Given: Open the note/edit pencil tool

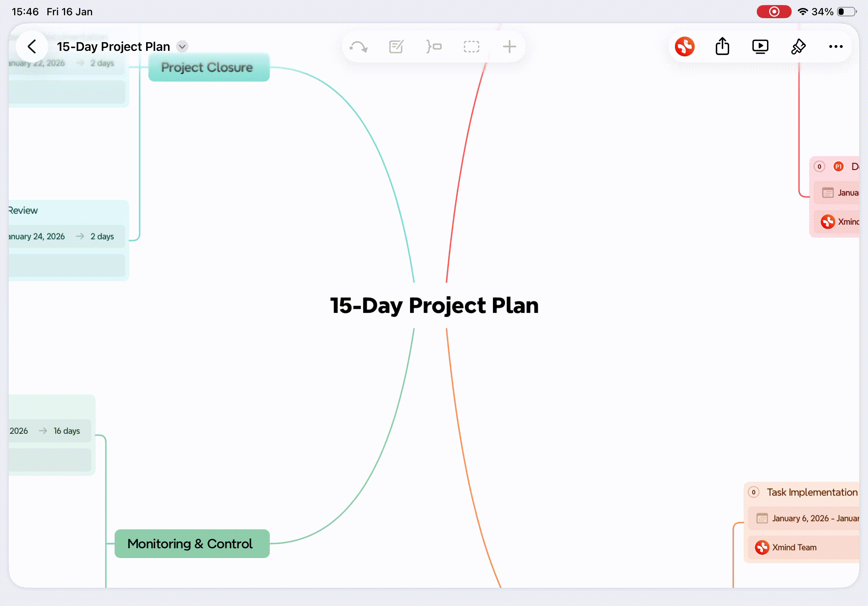Looking at the screenshot, I should [396, 47].
